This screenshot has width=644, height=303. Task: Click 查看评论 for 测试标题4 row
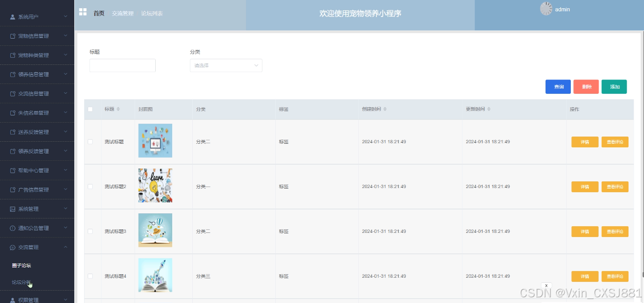point(615,276)
